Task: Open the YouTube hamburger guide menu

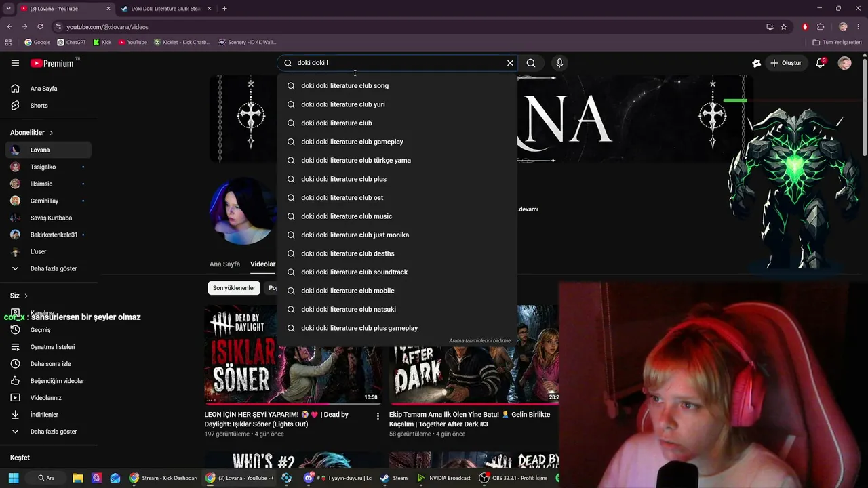Action: pyautogui.click(x=15, y=63)
